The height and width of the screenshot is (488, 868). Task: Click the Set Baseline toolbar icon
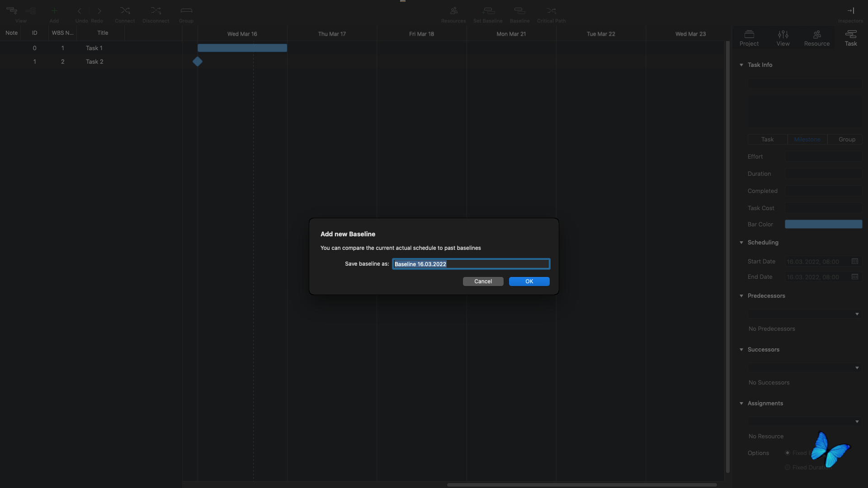488,11
